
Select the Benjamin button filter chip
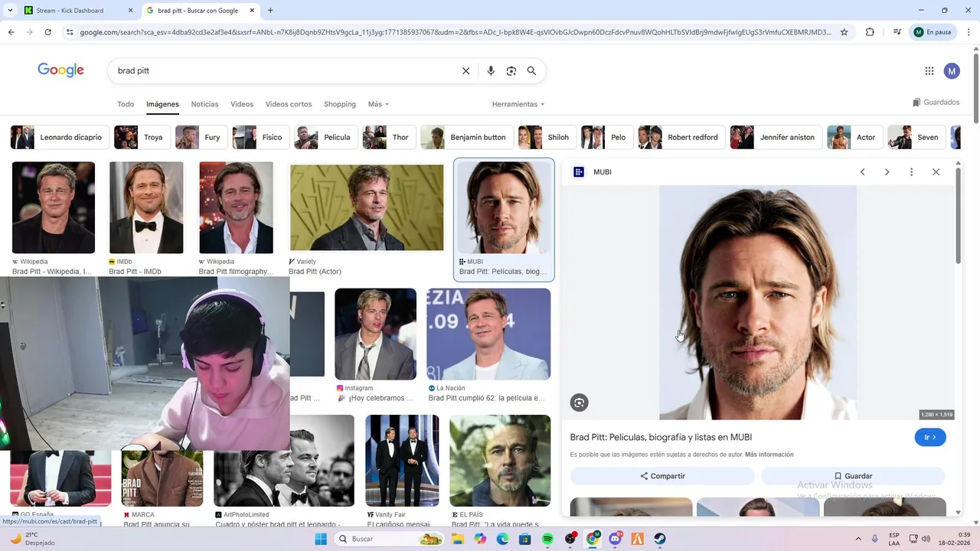466,137
